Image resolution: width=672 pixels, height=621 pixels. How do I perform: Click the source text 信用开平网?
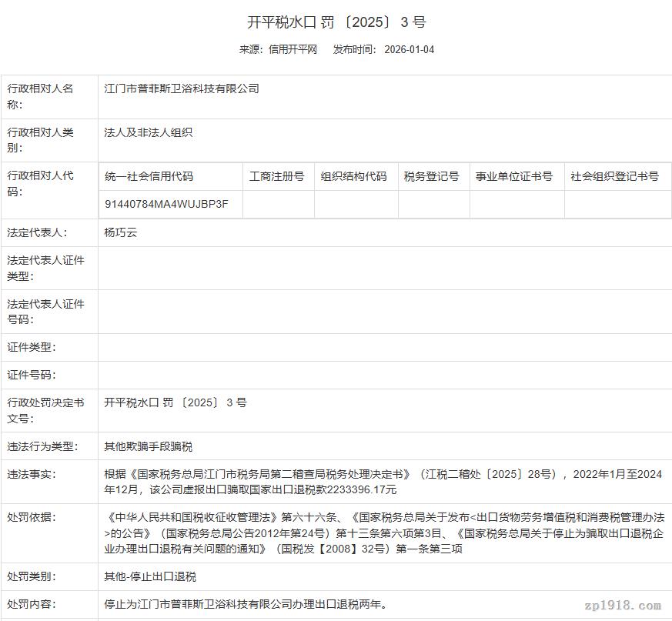(293, 49)
